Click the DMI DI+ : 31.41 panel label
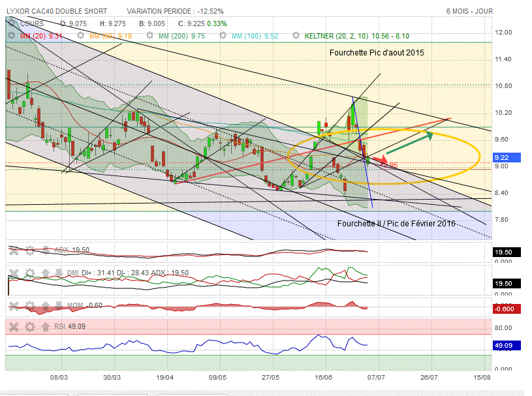 [127, 273]
